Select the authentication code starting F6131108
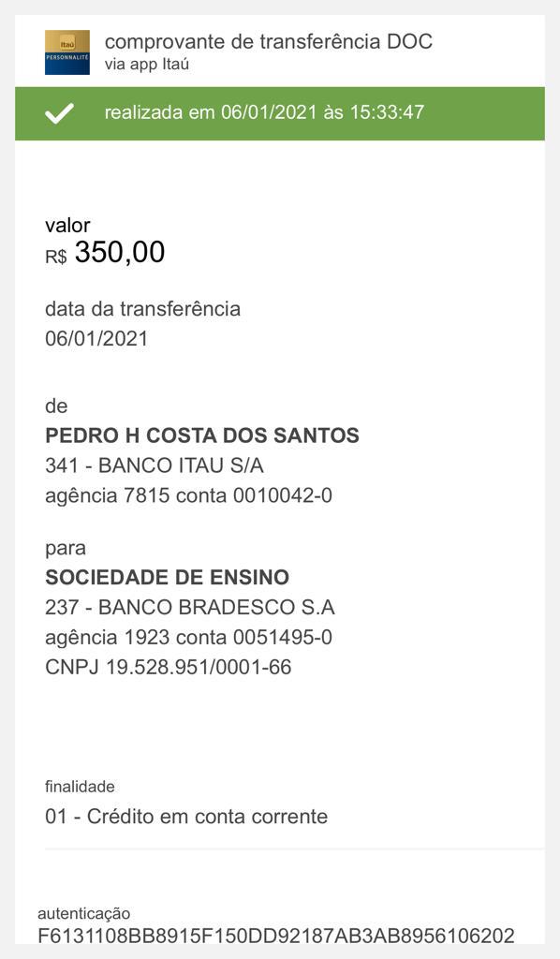Image resolution: width=560 pixels, height=959 pixels. (276, 936)
